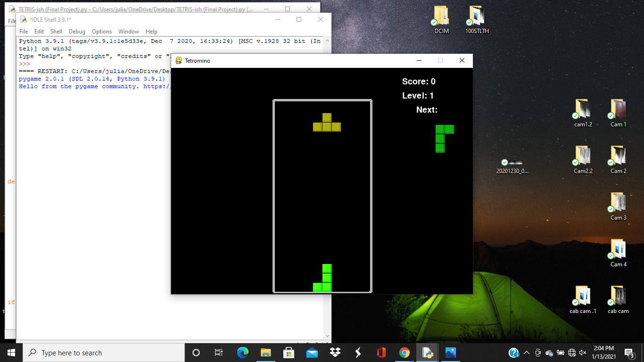This screenshot has width=644, height=362.
Task: Open the Debug menu in IDLE Shell
Action: coord(77,32)
